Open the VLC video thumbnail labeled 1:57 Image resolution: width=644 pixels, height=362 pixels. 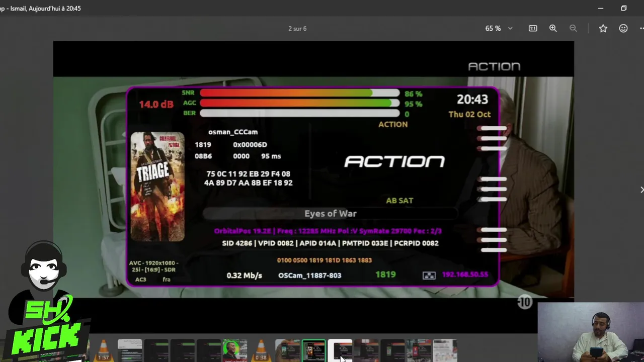tap(103, 350)
